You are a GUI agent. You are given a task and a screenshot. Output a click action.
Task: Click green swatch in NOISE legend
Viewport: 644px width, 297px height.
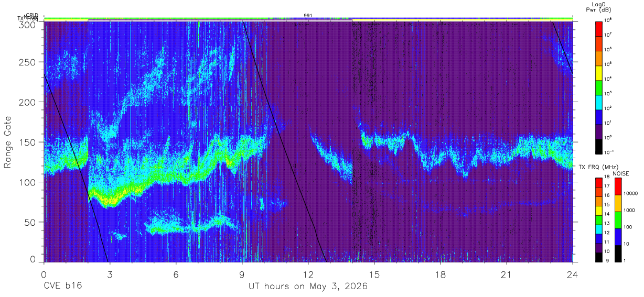(618, 220)
